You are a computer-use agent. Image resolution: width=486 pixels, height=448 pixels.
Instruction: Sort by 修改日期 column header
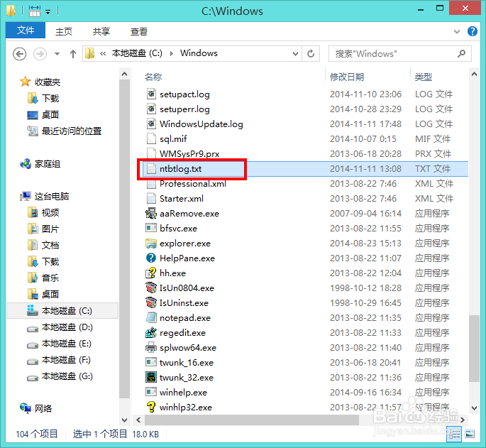click(x=347, y=77)
